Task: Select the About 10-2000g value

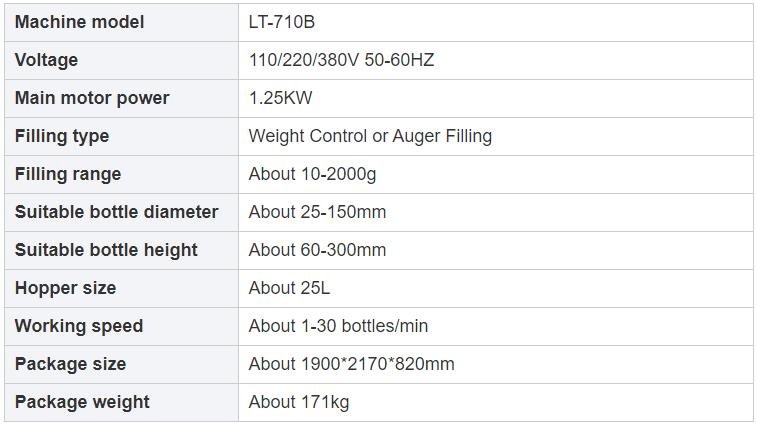Action: click(312, 174)
